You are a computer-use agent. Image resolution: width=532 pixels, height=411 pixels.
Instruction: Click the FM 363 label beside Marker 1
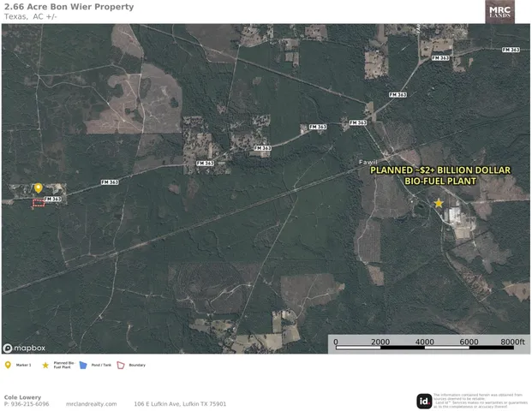click(52, 199)
